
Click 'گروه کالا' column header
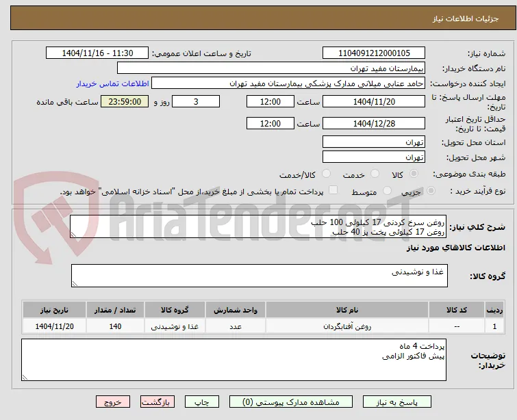click(x=175, y=310)
